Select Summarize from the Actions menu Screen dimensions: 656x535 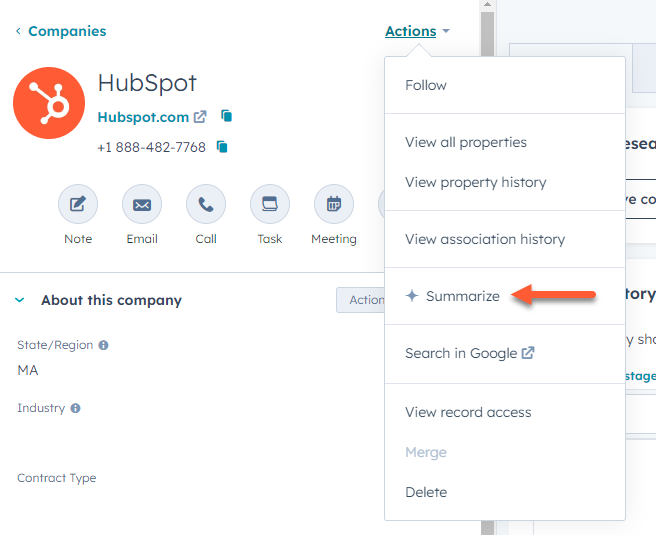(462, 296)
